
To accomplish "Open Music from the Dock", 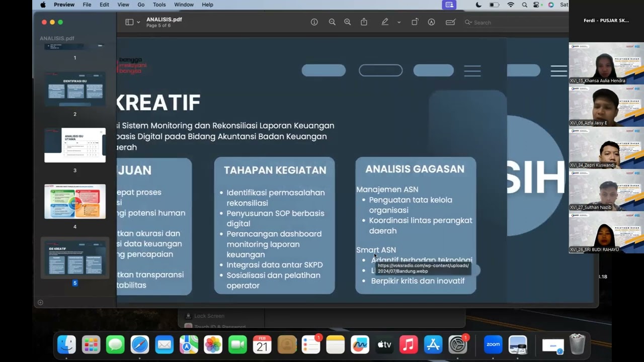I will 409,344.
